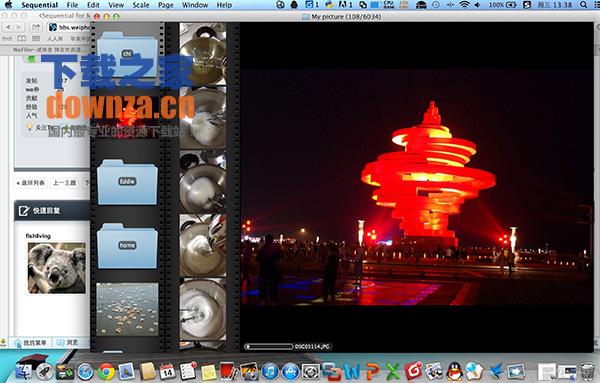This screenshot has height=383, width=600.
Task: Open the Page menu
Action: pyautogui.click(x=166, y=5)
